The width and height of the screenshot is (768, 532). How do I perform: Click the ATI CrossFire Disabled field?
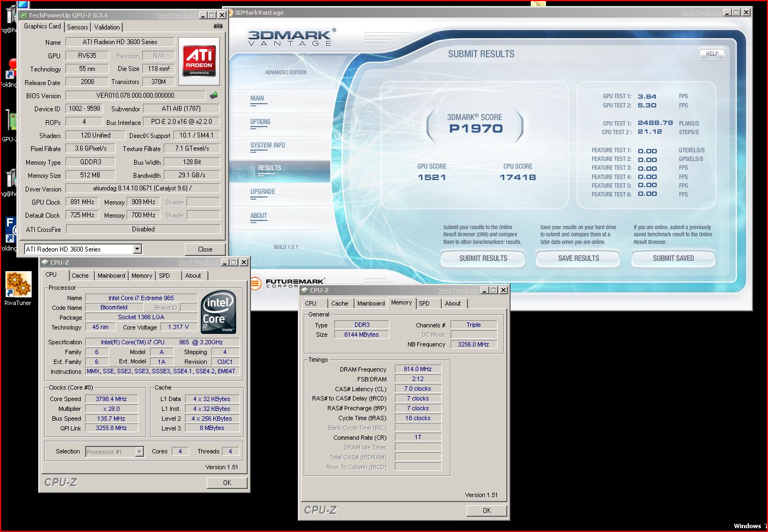(143, 229)
